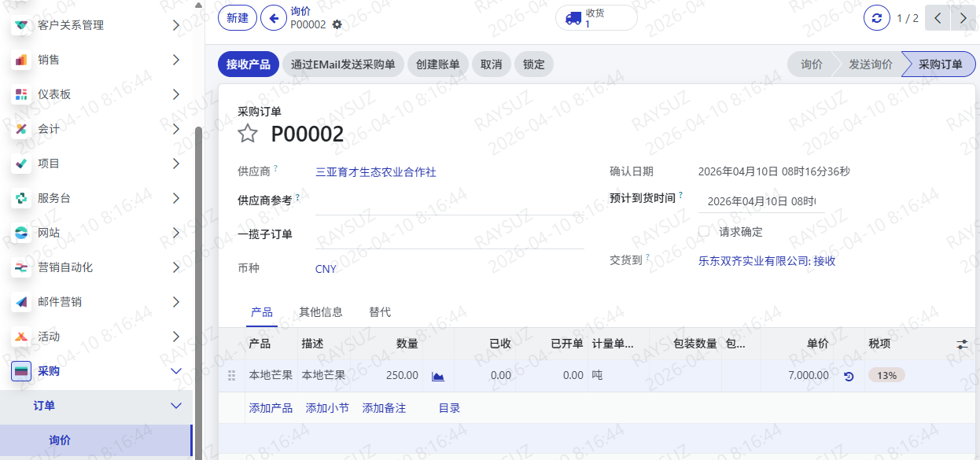Open the 项目 app icon
The image size is (980, 460).
pyautogui.click(x=21, y=164)
